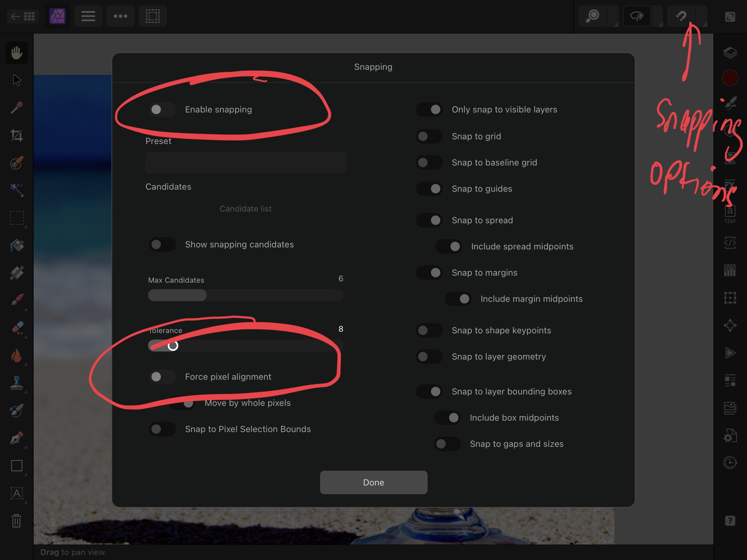747x560 pixels.
Task: Toggle Force pixel alignment
Action: [162, 377]
